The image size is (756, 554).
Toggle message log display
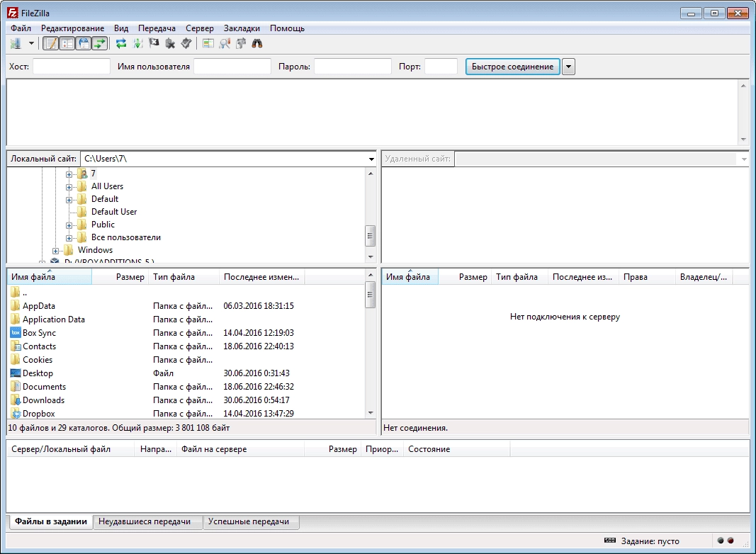point(51,43)
